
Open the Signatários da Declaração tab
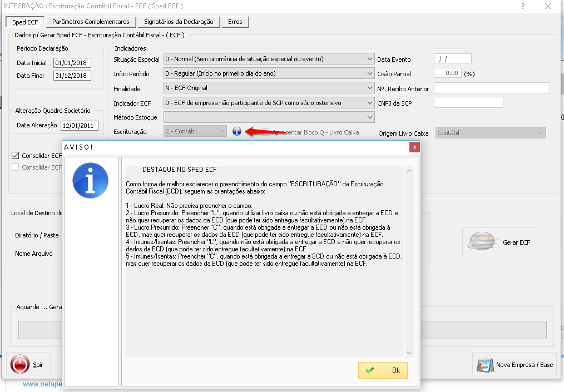point(179,22)
